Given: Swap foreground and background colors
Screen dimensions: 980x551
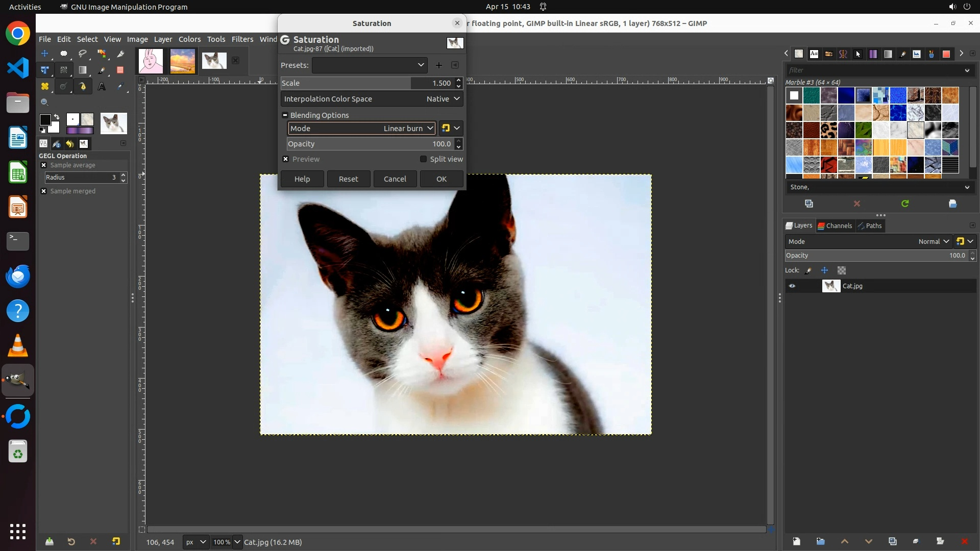Looking at the screenshot, I should coord(57,117).
